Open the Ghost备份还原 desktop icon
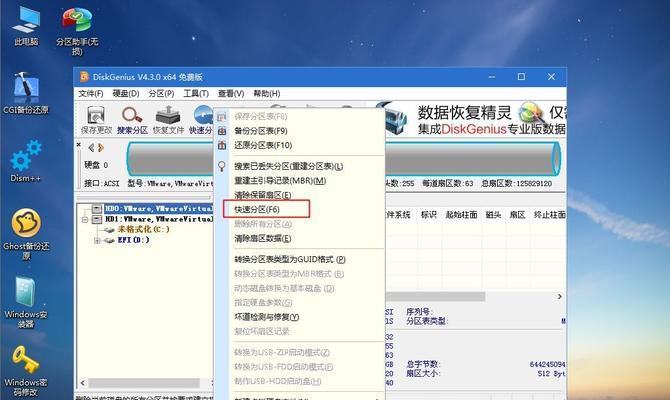 pyautogui.click(x=26, y=233)
